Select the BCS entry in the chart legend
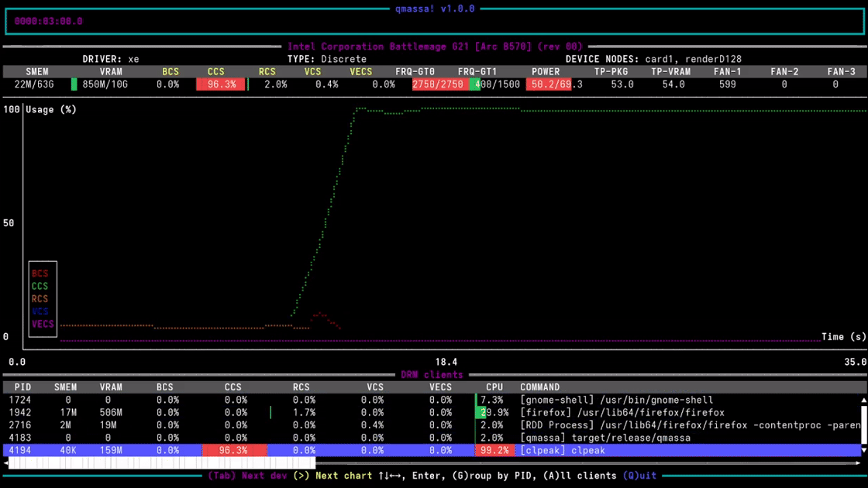This screenshot has width=868, height=488. (x=39, y=273)
